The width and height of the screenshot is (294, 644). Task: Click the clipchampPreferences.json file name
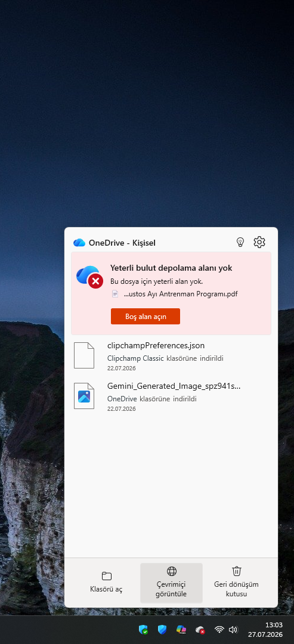[x=156, y=345]
